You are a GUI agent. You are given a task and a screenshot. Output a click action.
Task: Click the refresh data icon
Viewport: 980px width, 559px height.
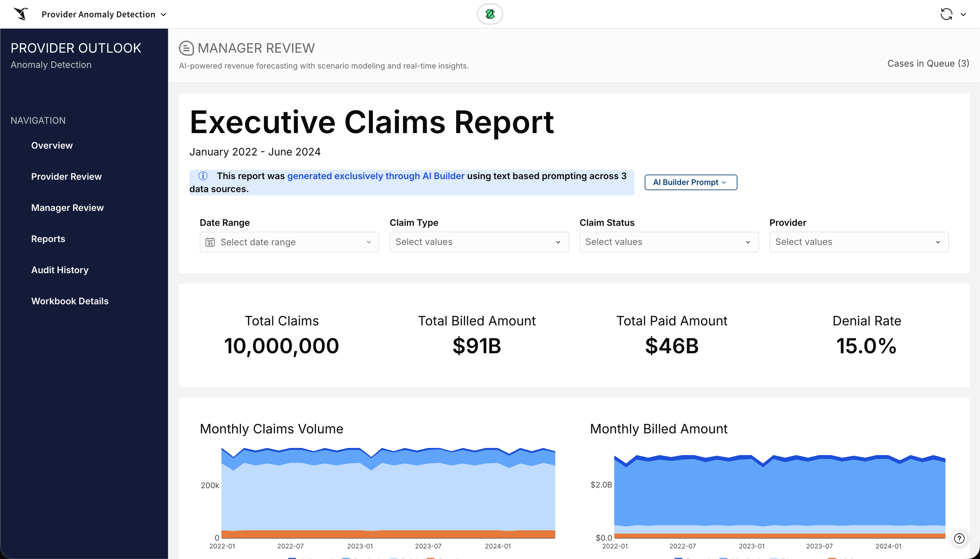coord(946,14)
